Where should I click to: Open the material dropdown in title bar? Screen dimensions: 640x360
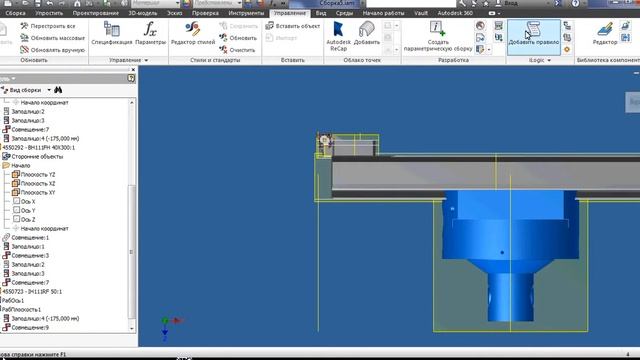178,3
